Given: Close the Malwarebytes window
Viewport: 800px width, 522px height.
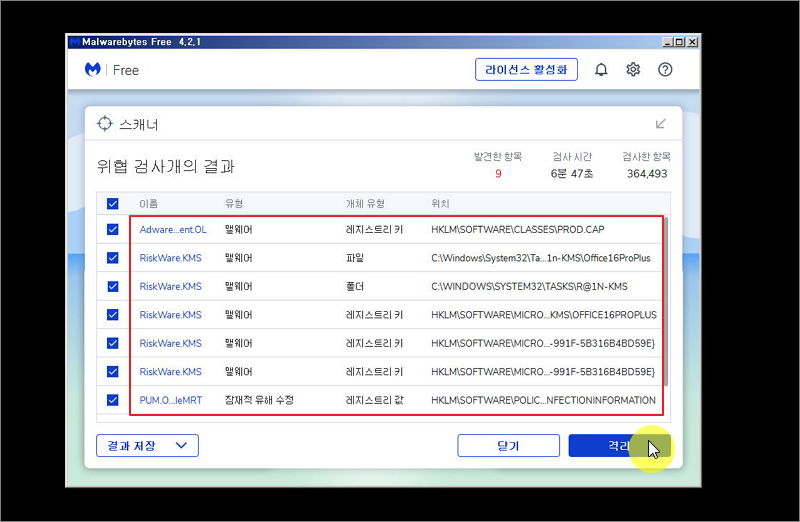Looking at the screenshot, I should point(692,42).
